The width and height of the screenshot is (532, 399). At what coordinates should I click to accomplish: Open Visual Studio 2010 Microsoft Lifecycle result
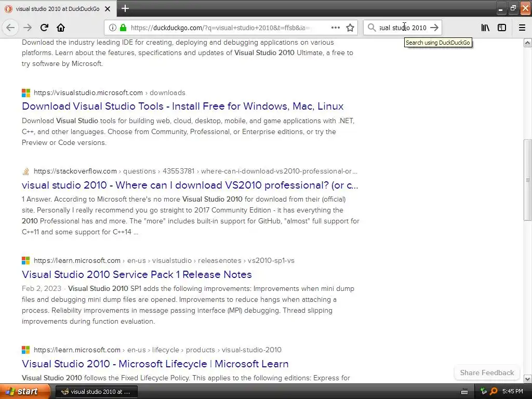155,364
